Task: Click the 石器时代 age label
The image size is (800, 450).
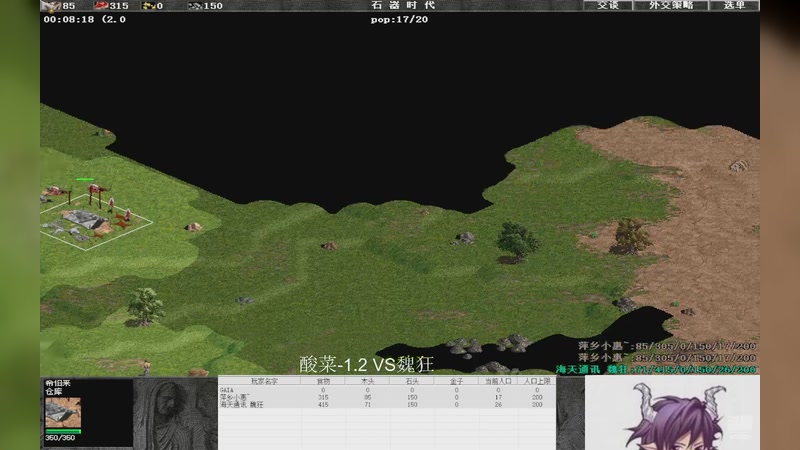Action: (403, 5)
